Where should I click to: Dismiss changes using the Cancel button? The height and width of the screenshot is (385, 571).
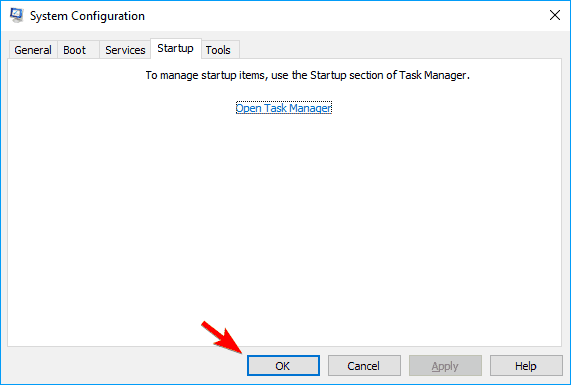[364, 366]
